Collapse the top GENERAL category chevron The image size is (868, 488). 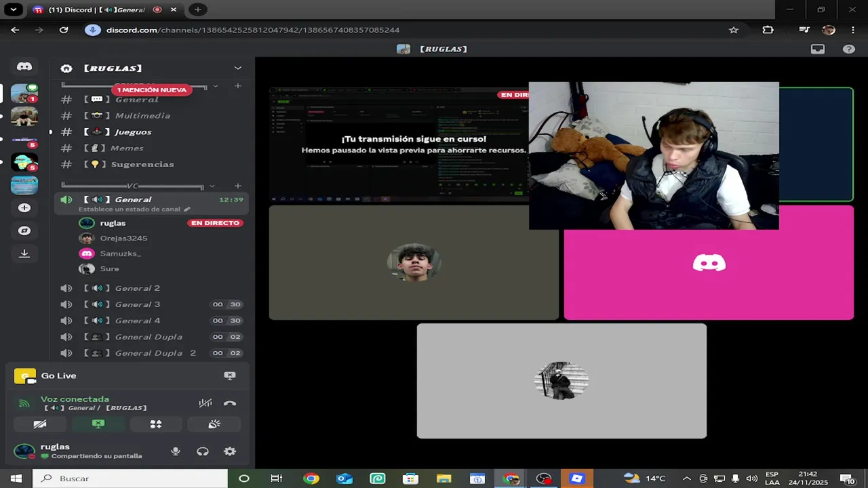216,86
